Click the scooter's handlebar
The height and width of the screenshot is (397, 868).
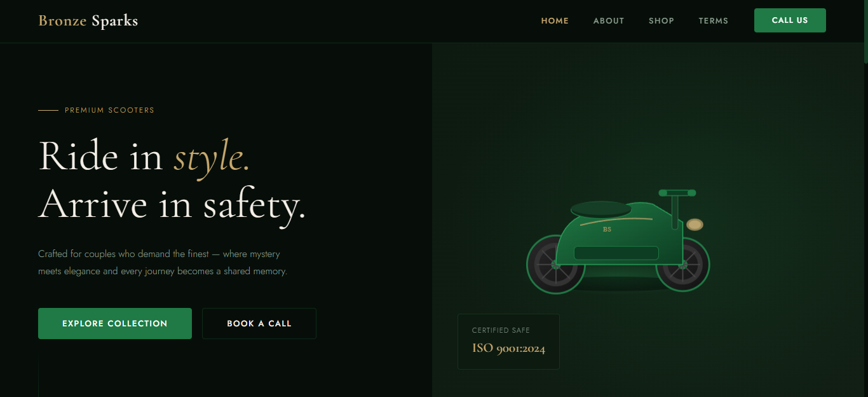pos(677,193)
